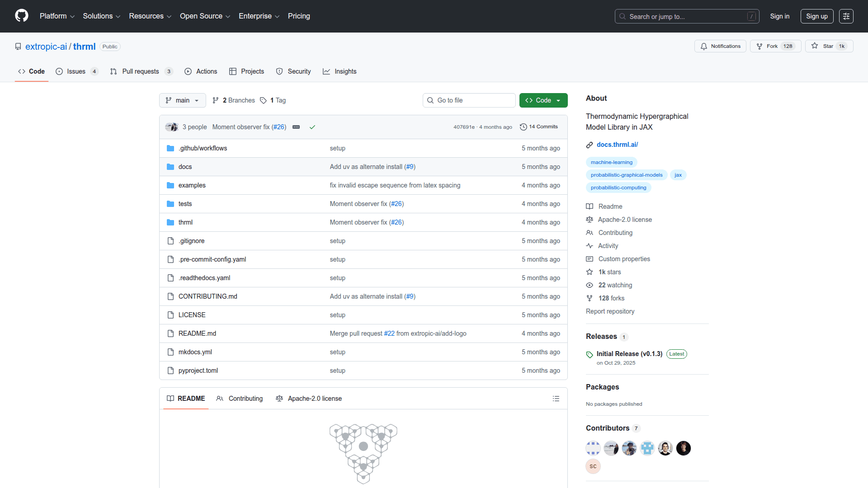868x488 pixels.
Task: Click the Go to file field
Action: (469, 100)
